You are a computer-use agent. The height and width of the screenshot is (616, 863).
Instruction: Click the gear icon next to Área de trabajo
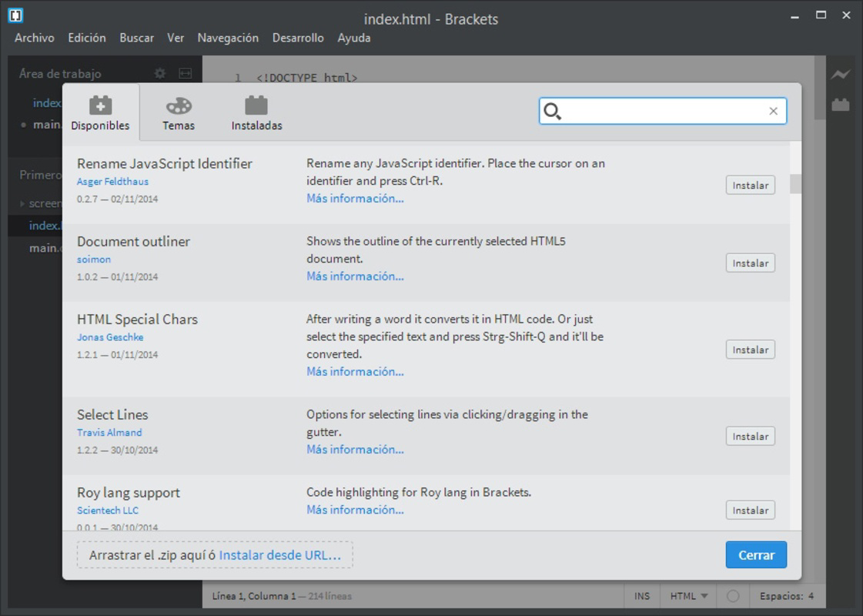click(162, 74)
